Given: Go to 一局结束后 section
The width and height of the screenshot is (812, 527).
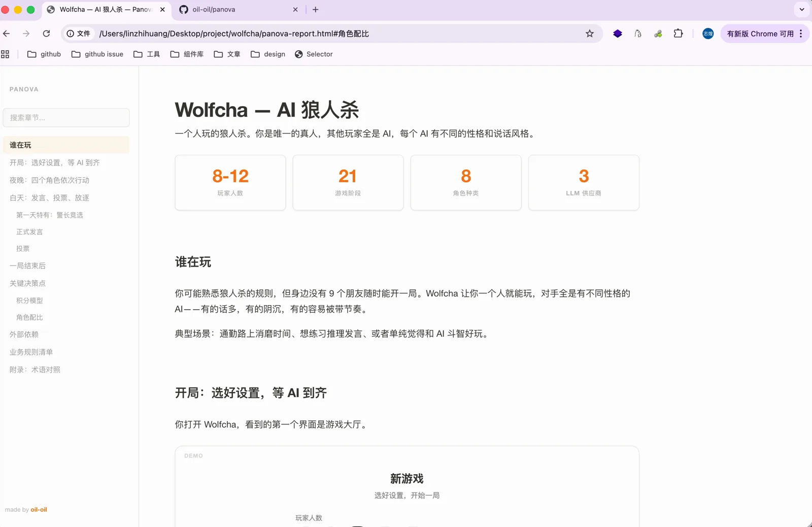Looking at the screenshot, I should coord(27,266).
